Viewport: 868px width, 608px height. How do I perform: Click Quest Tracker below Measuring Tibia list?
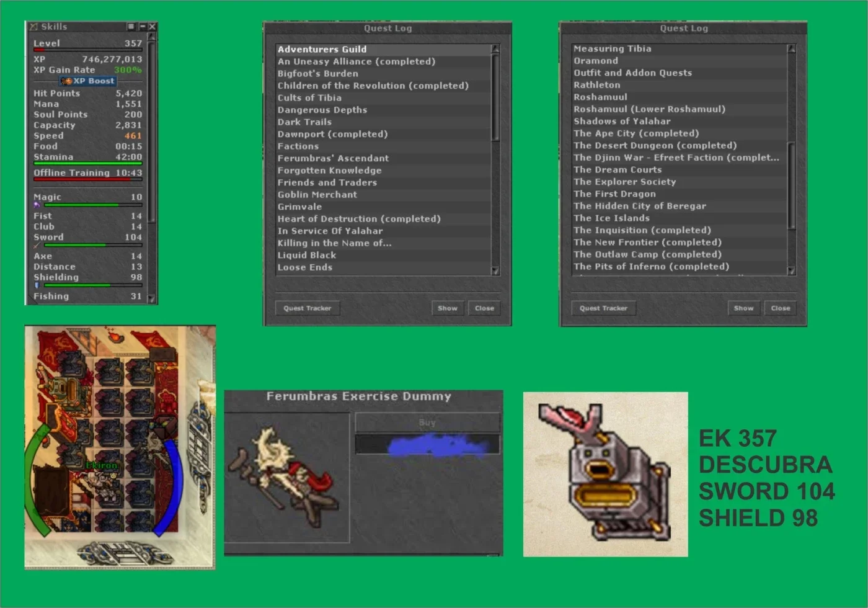click(x=603, y=308)
